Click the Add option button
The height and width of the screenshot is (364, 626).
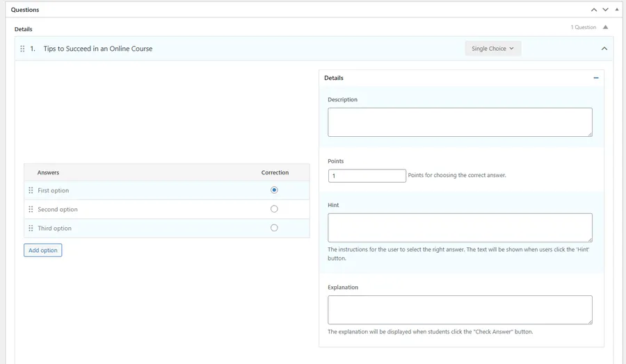[42, 250]
